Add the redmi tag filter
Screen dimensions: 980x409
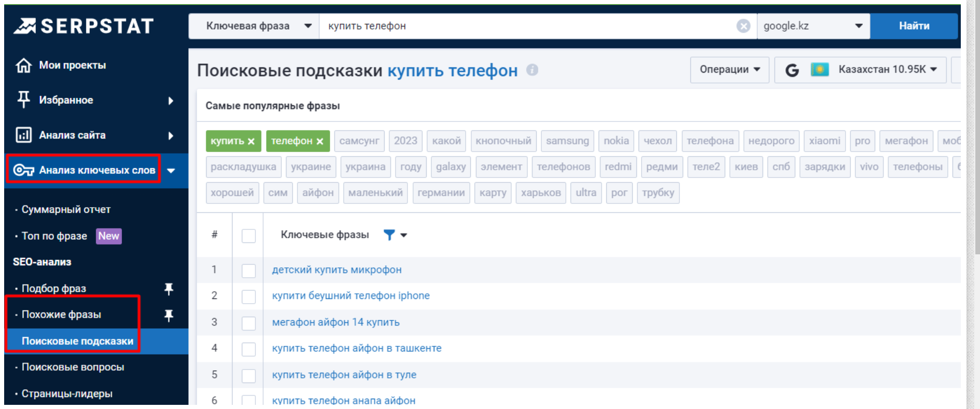click(618, 167)
